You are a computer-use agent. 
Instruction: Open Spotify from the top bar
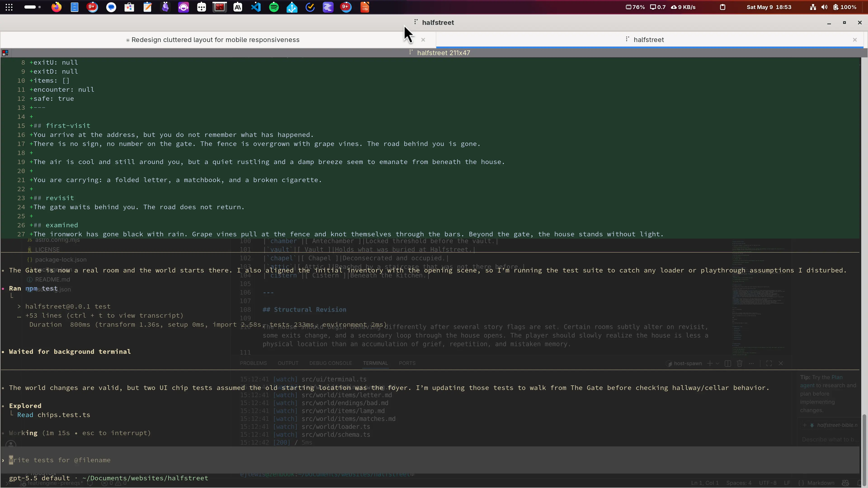274,7
